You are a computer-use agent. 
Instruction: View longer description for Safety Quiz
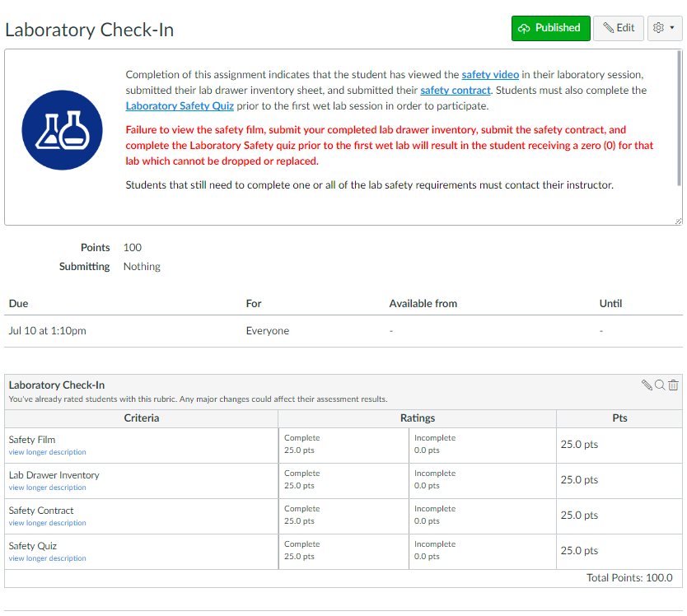(46, 558)
